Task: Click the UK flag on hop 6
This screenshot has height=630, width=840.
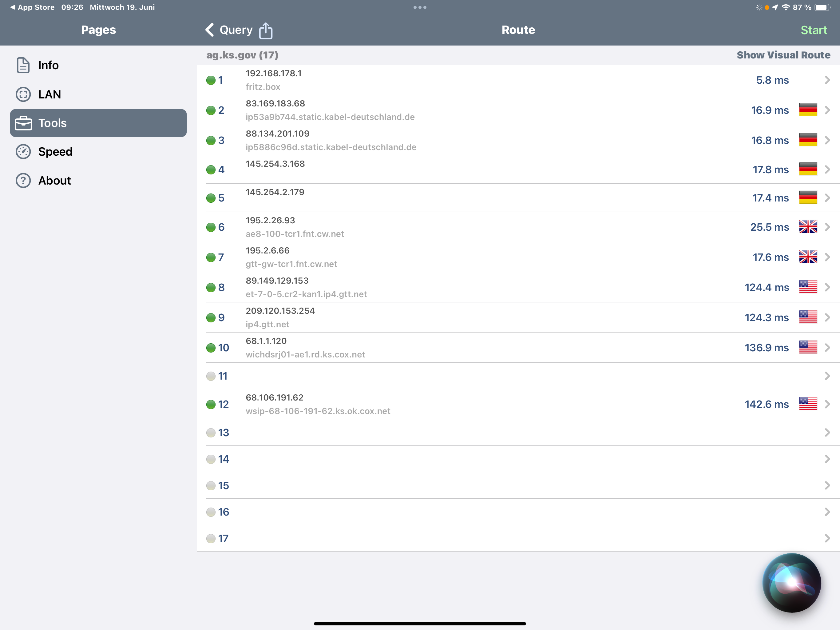Action: tap(808, 227)
